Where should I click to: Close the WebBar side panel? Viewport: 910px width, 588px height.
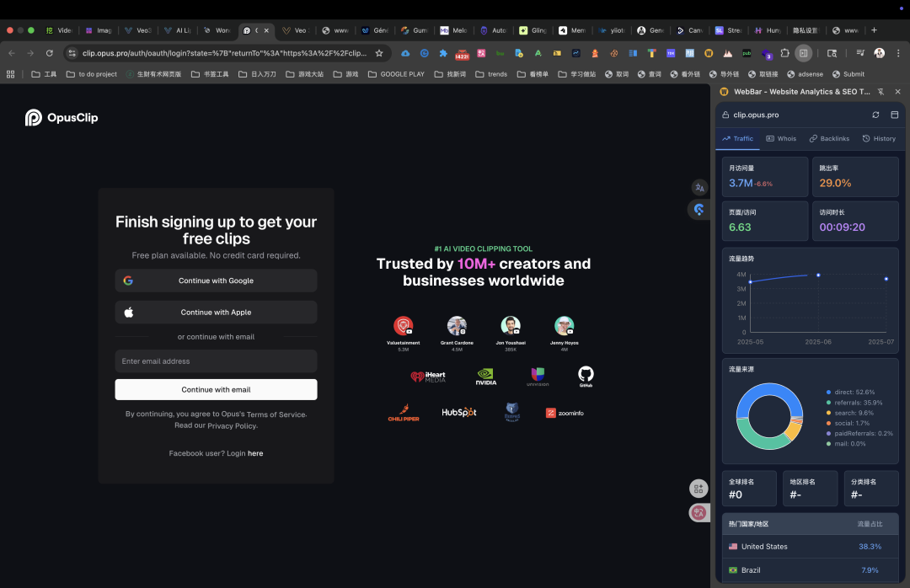click(x=898, y=92)
